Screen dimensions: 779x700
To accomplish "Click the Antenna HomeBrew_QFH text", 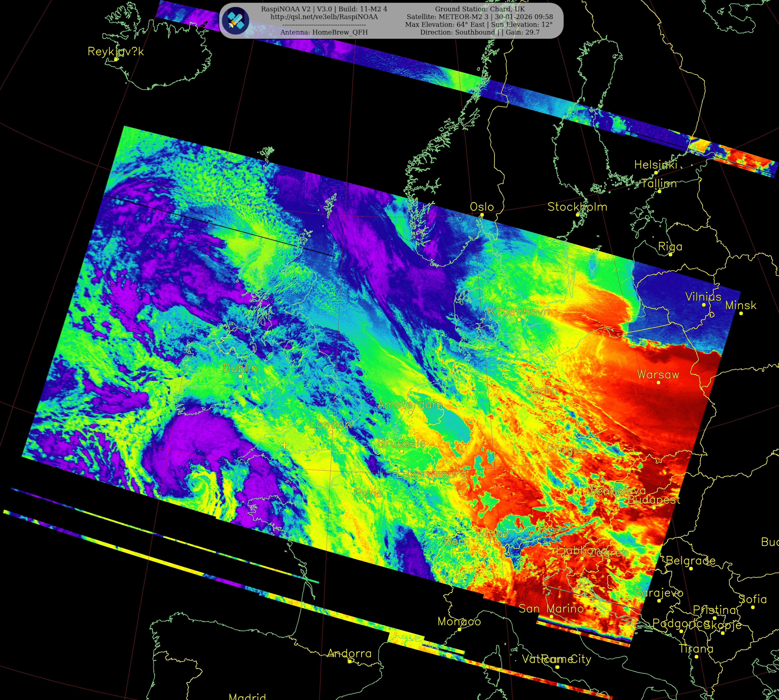I will pyautogui.click(x=324, y=32).
